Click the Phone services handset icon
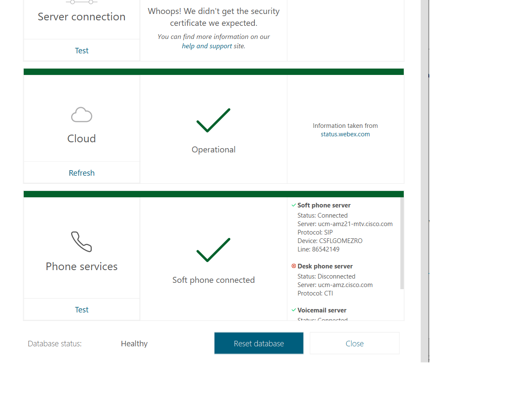This screenshot has height=395, width=532. click(x=81, y=242)
